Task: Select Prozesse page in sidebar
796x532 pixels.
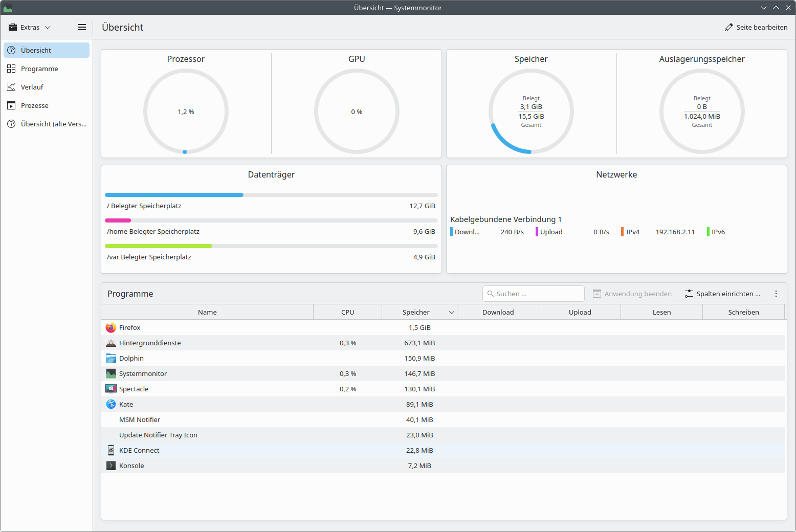Action: pyautogui.click(x=47, y=105)
